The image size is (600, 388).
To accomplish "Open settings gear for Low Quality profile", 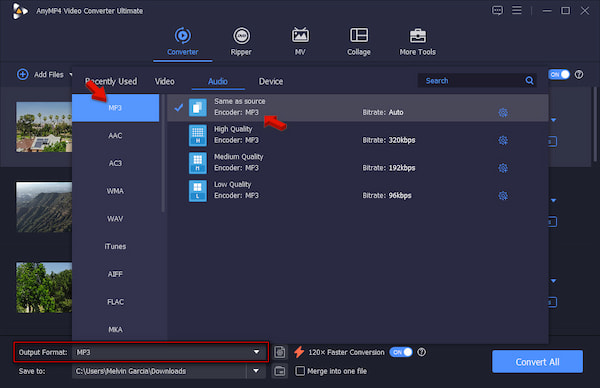I will tap(503, 196).
